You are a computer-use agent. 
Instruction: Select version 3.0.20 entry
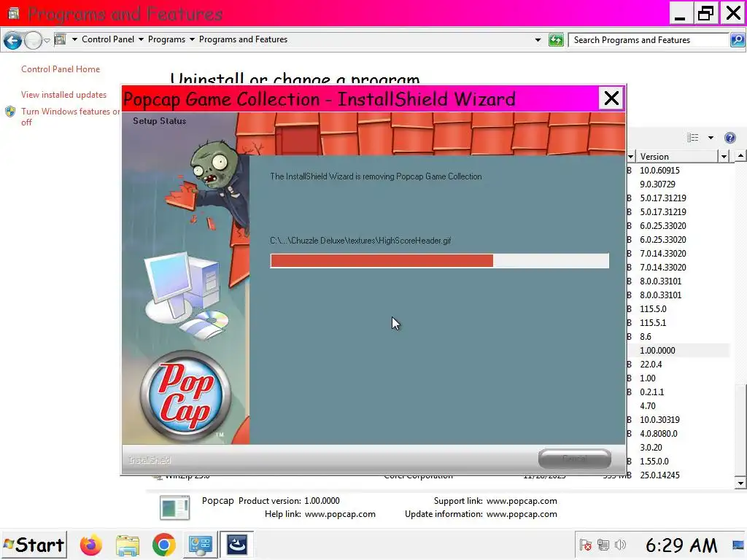651,447
